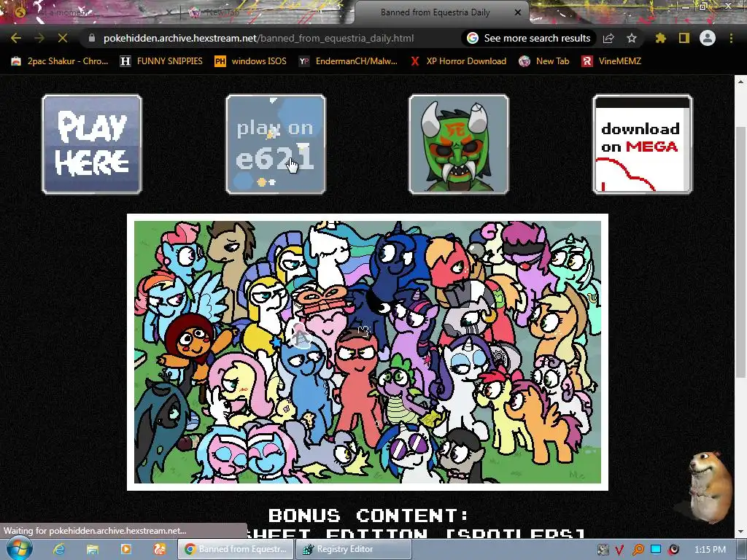Viewport: 747px width, 560px height.
Task: Open the Extensions puzzle icon
Action: 660,38
